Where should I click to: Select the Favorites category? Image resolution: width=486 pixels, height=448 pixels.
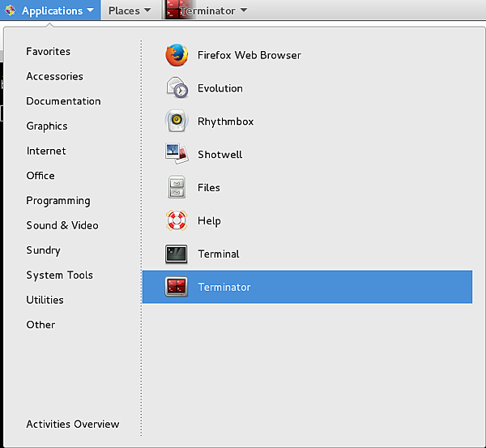point(49,52)
